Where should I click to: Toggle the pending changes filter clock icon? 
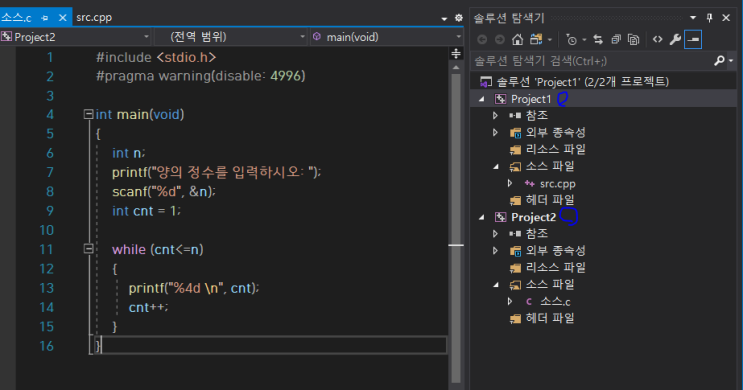[x=571, y=40]
